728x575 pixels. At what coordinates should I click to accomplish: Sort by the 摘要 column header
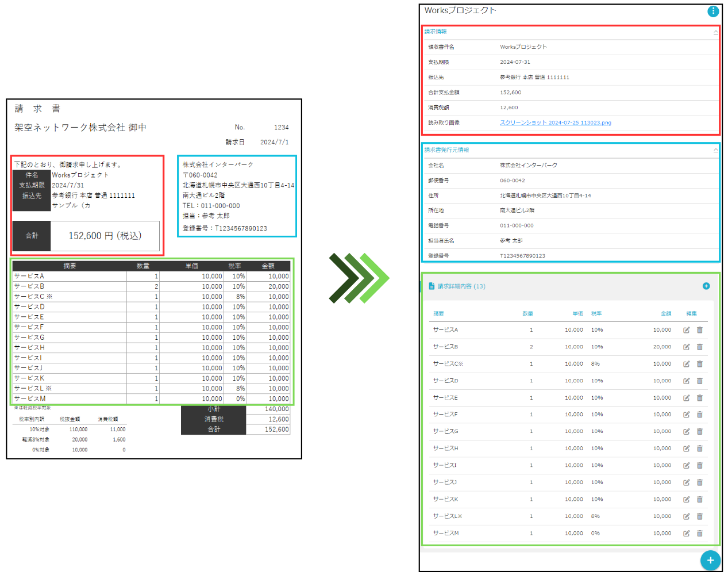click(x=438, y=313)
